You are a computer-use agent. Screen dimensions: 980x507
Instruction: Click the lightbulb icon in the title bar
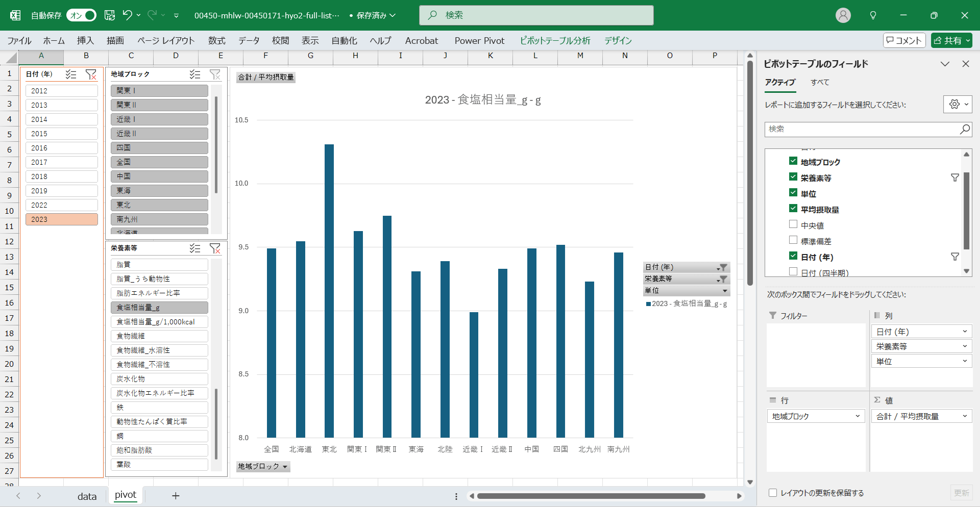873,15
